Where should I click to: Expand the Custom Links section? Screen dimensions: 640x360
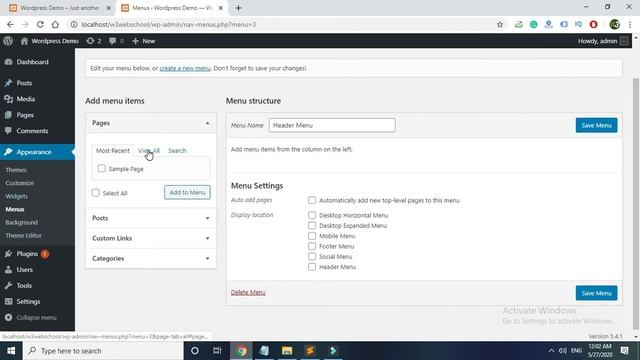tap(151, 238)
